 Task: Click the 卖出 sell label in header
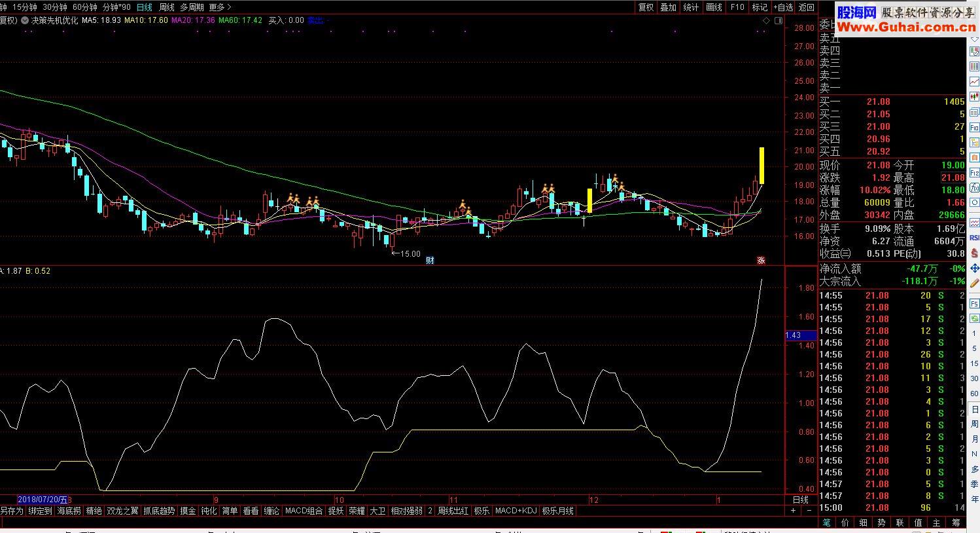click(x=316, y=20)
